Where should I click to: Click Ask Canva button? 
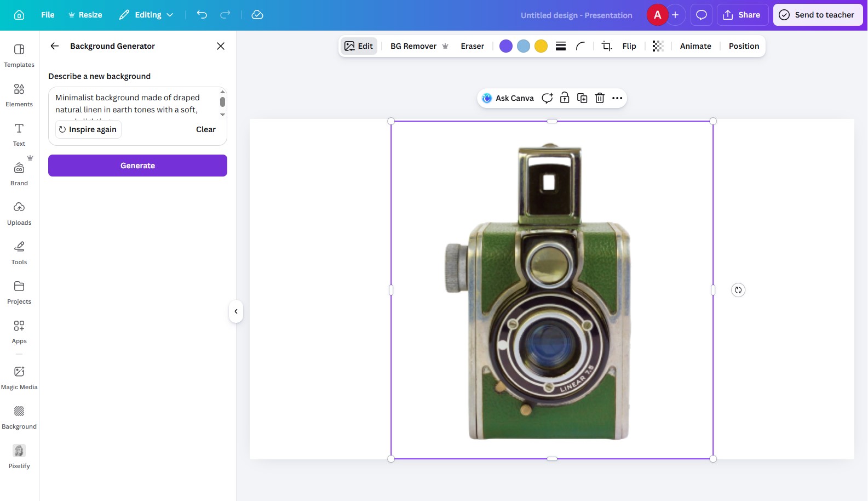tap(508, 98)
